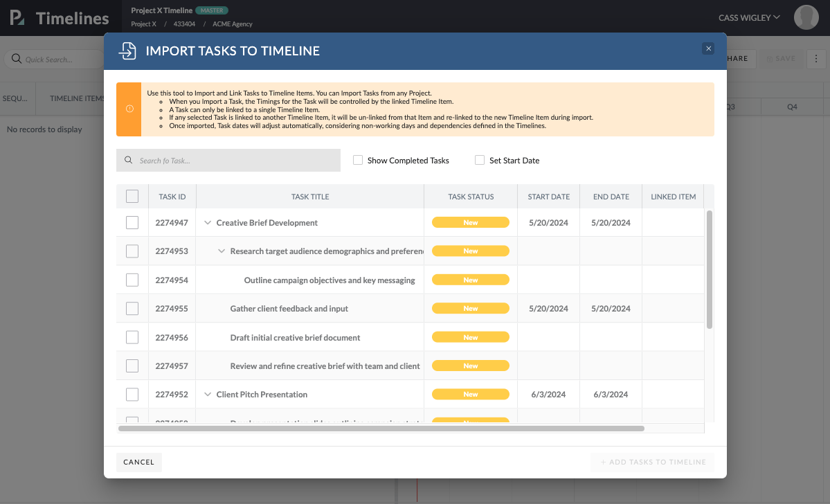Click the import document icon in dialog header
The width and height of the screenshot is (830, 504).
pyautogui.click(x=127, y=51)
